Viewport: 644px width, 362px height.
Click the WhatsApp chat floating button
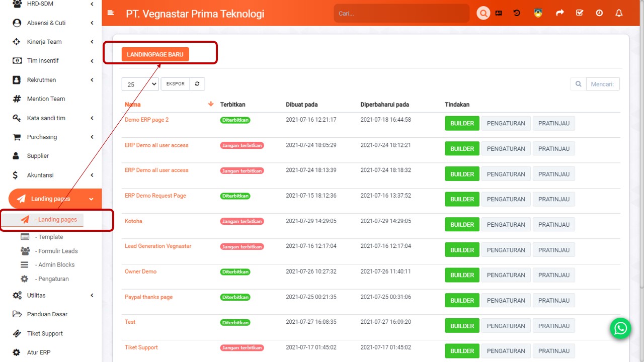pos(620,328)
